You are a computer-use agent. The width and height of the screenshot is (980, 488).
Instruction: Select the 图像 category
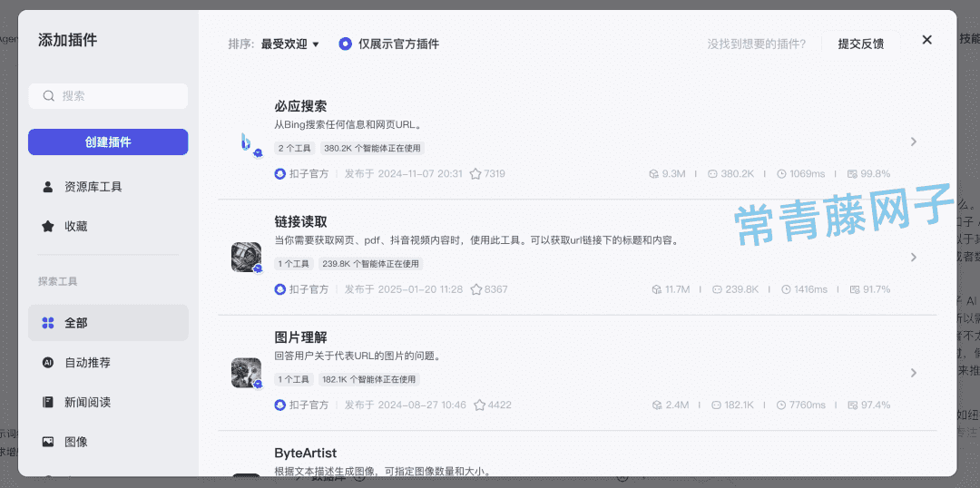(108, 442)
